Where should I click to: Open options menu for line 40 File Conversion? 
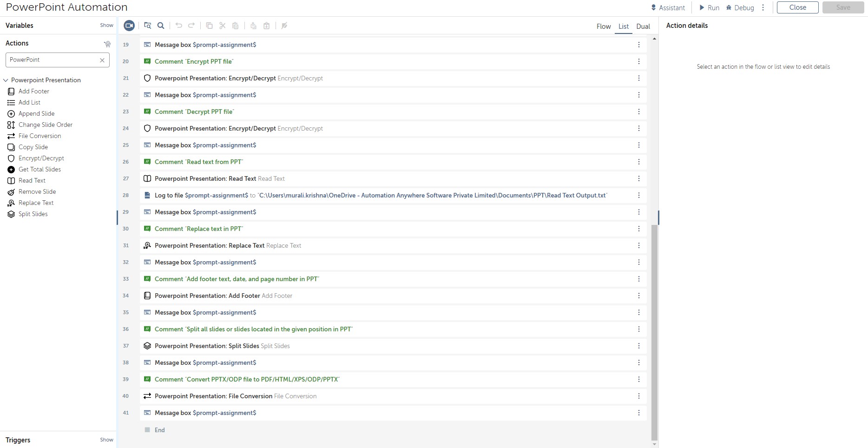[x=639, y=396]
